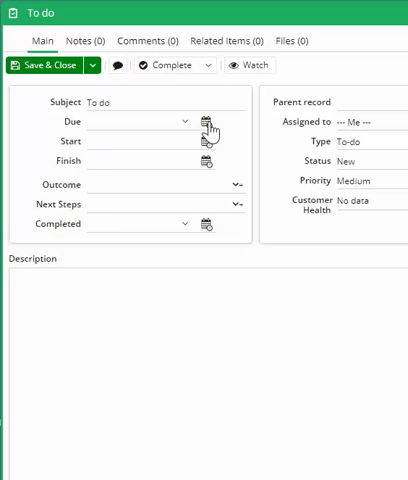Open the Due field dropdown chevron
The image size is (408, 480).
point(185,121)
